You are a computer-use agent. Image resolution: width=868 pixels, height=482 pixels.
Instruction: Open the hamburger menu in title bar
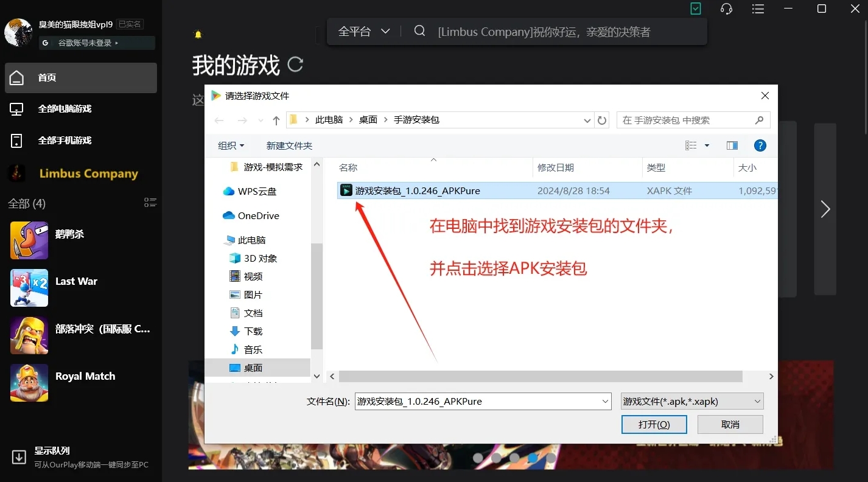point(758,9)
